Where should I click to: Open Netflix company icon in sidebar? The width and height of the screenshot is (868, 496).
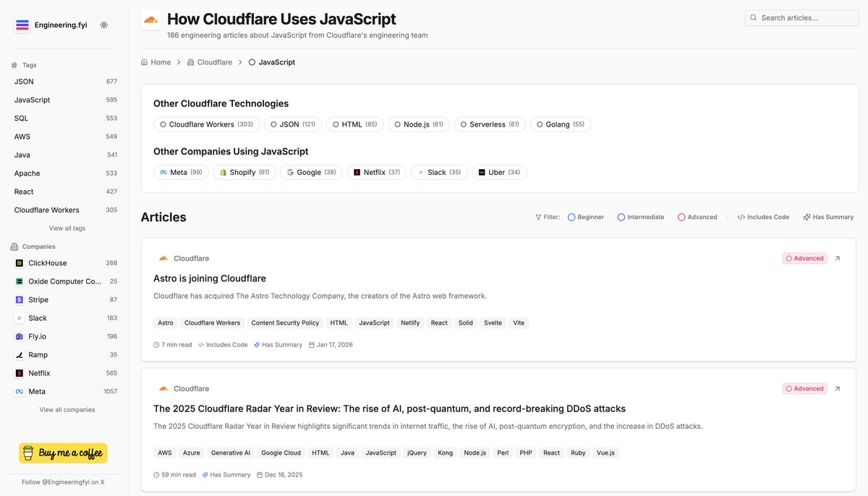(20, 373)
